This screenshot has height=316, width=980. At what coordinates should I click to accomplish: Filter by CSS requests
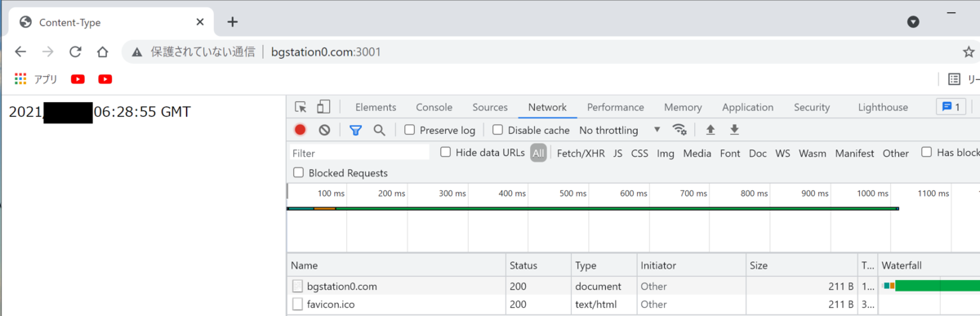click(x=639, y=153)
